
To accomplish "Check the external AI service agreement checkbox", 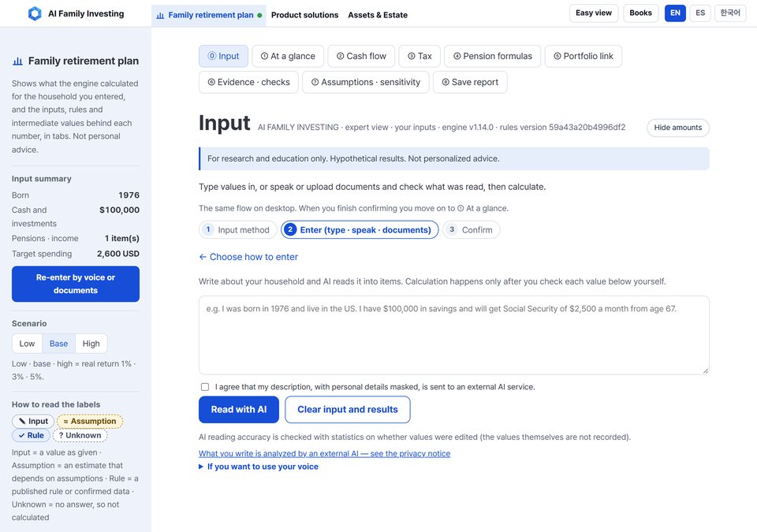I will (205, 387).
